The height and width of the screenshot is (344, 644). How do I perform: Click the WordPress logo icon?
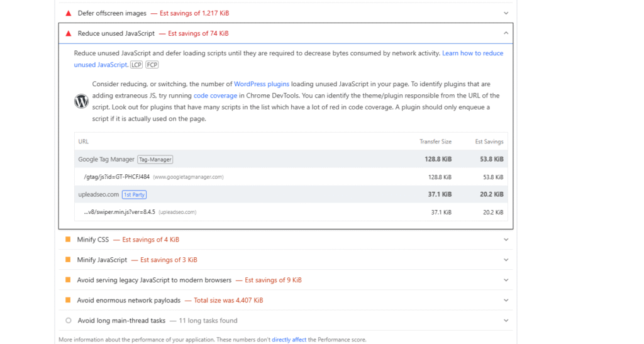click(x=81, y=101)
